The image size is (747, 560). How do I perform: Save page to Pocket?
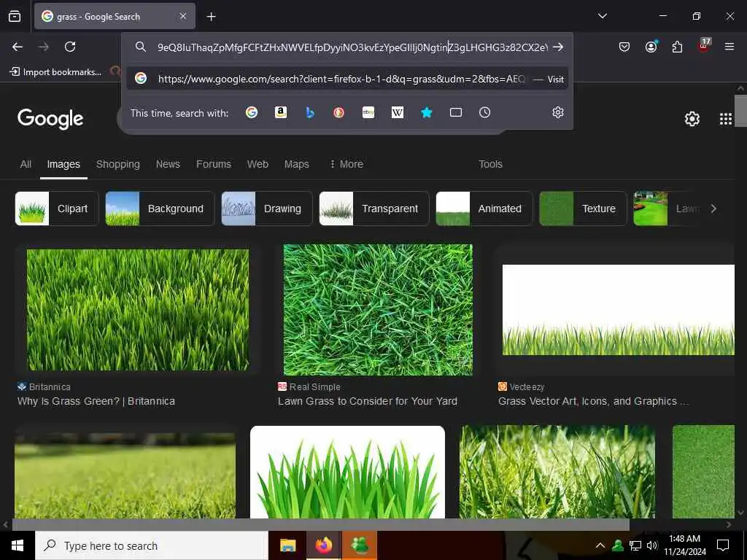coord(624,47)
